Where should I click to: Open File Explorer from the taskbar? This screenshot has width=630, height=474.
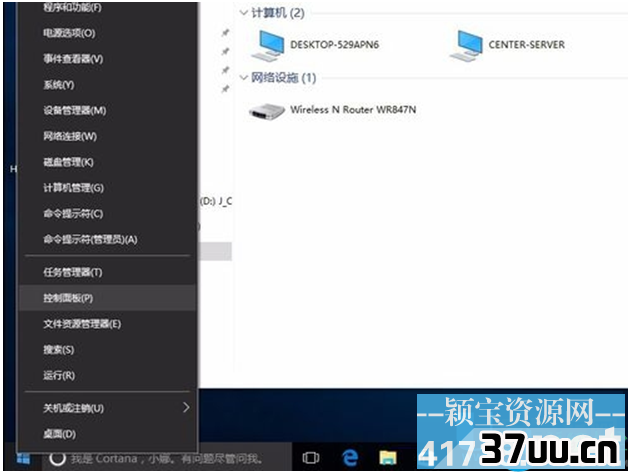[x=388, y=458]
